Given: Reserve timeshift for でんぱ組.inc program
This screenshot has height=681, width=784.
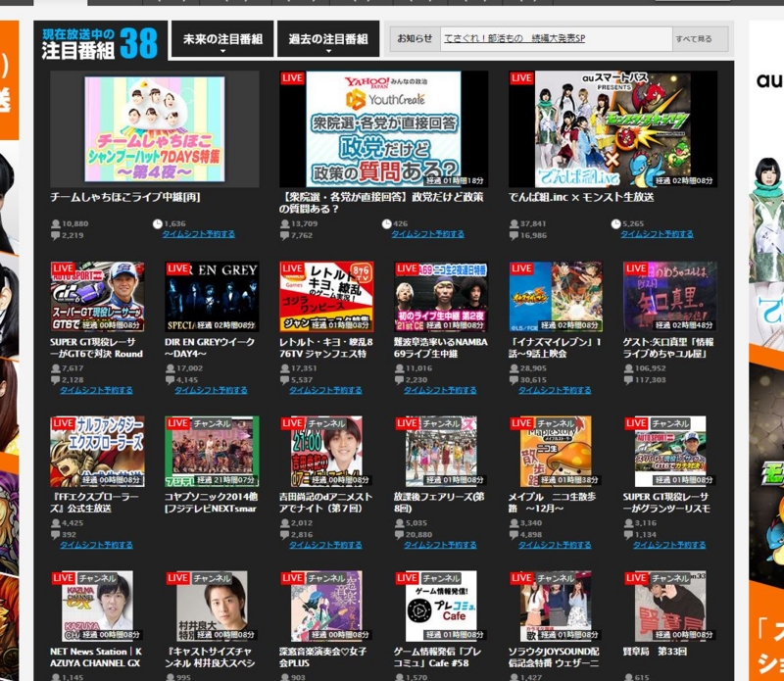Looking at the screenshot, I should coord(657,234).
